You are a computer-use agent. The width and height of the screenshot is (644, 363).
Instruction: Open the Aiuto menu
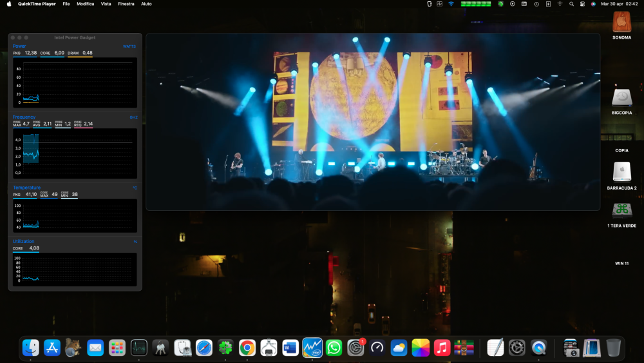tap(146, 4)
